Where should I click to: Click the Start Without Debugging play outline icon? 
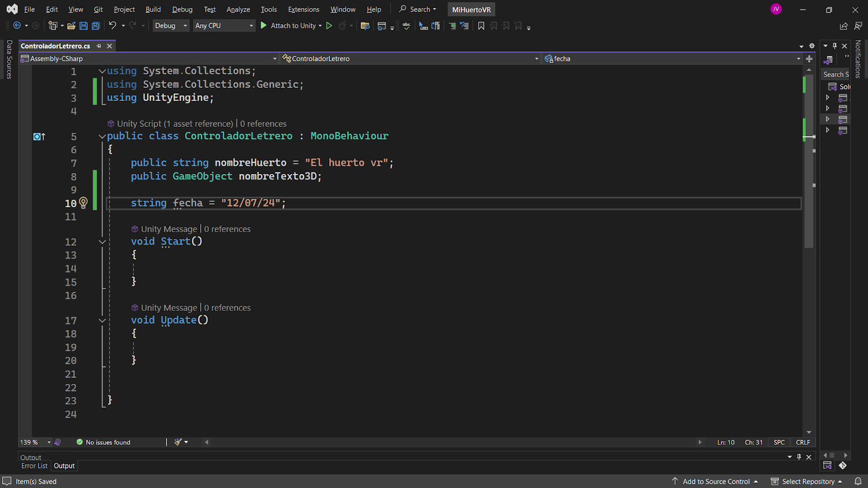[x=329, y=25]
